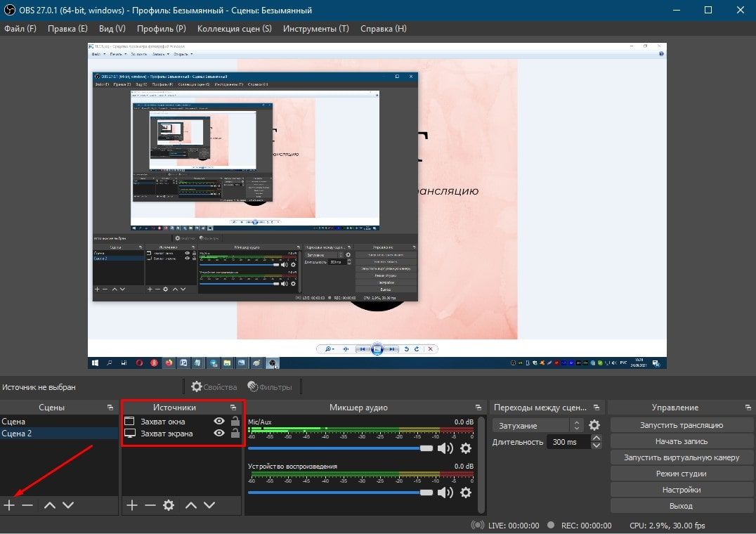
Task: Click REC: 00:00:00 status indicator
Action: (580, 526)
